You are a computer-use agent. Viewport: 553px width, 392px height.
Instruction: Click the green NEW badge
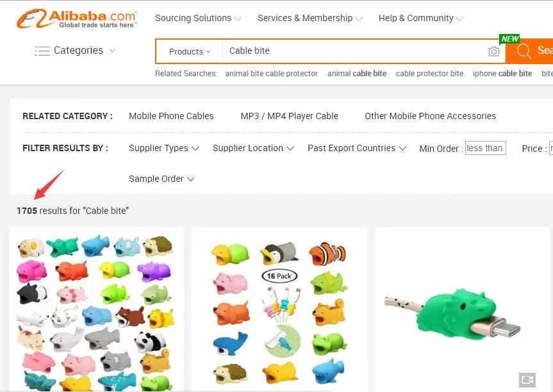(509, 39)
